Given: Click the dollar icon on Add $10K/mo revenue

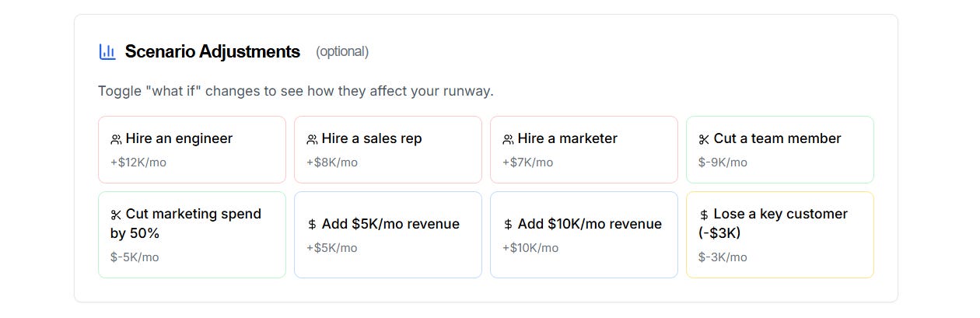Looking at the screenshot, I should (x=508, y=225).
